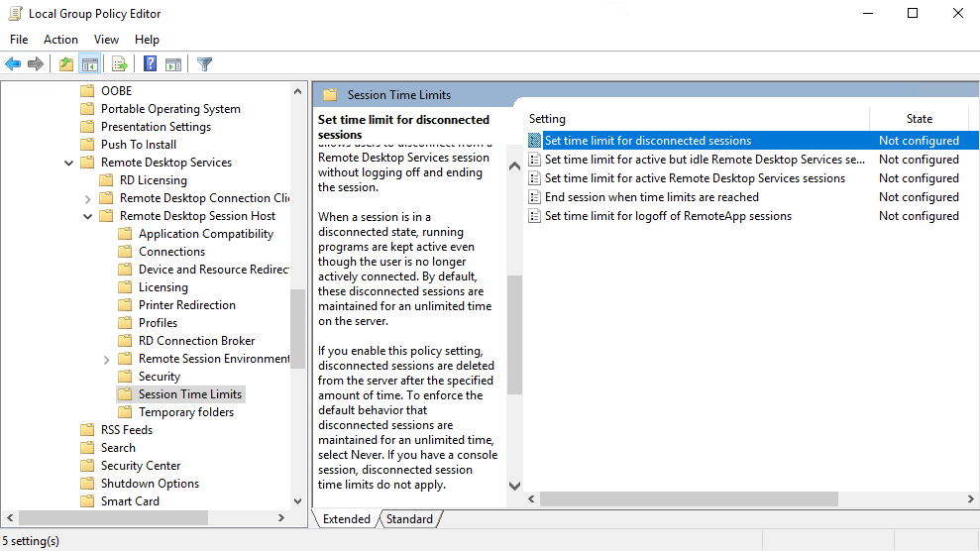Open Help with the question mark icon
Viewport: 980px width, 551px height.
[x=150, y=64]
